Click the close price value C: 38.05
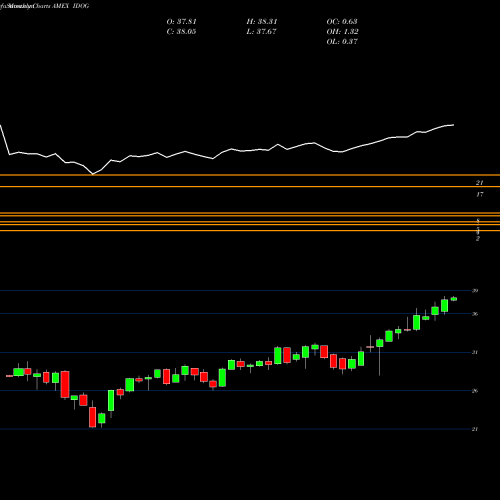Screen dimensions: 500x500 click(182, 32)
